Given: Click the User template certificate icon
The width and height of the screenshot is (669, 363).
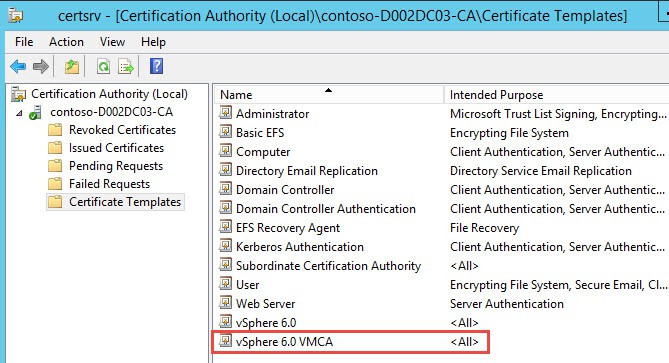Looking at the screenshot, I should (225, 284).
